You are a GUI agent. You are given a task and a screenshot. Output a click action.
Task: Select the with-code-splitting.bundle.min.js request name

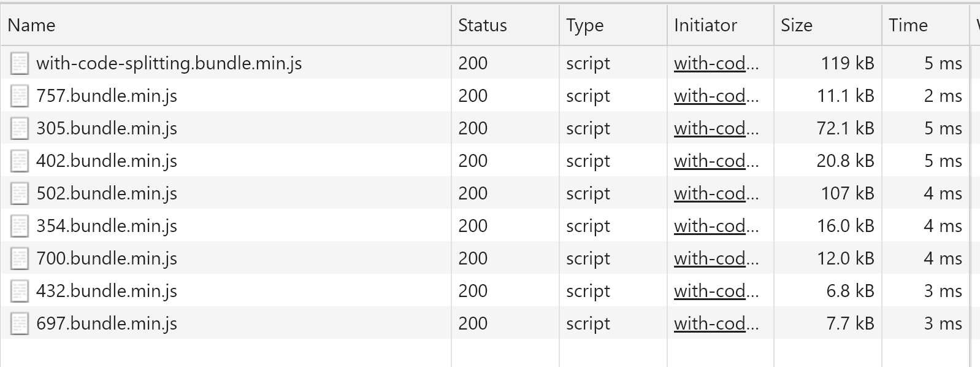(x=169, y=63)
